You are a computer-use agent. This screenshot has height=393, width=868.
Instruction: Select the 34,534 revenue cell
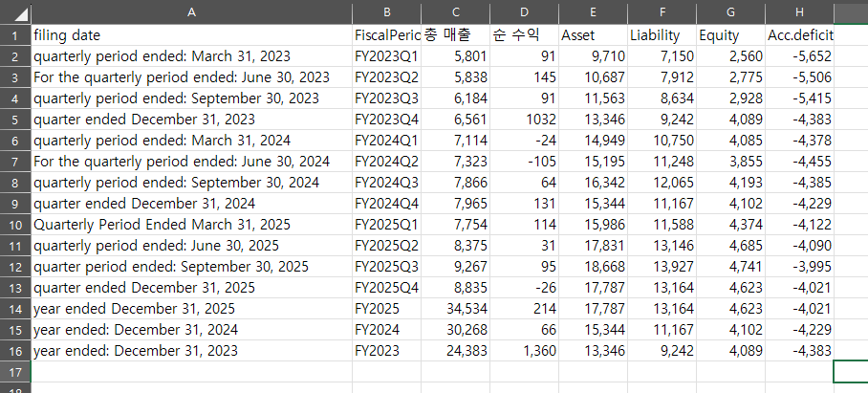(x=456, y=309)
